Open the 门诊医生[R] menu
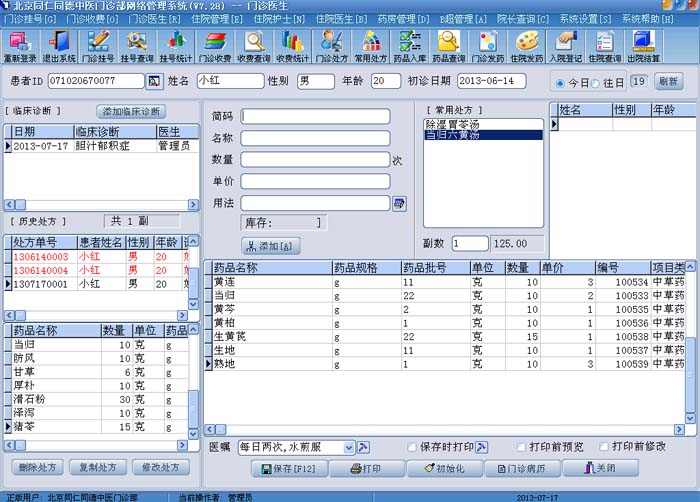Screen dimensions: 700x502 coord(154,19)
